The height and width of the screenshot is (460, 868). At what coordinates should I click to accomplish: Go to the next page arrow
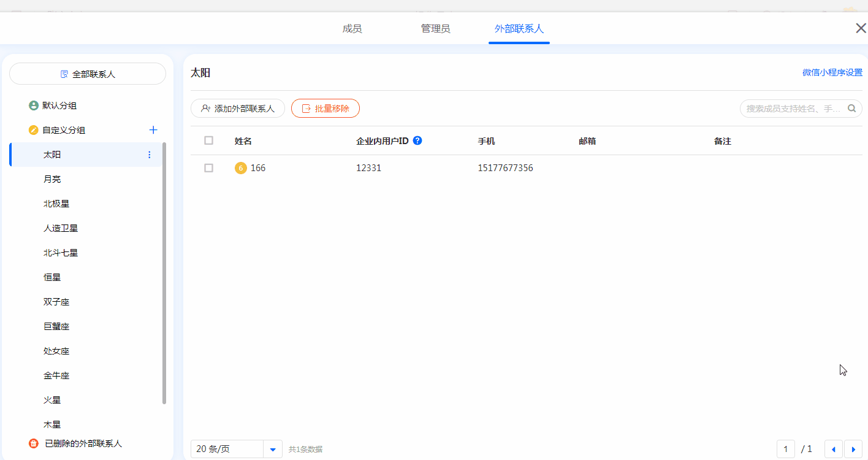(x=853, y=449)
